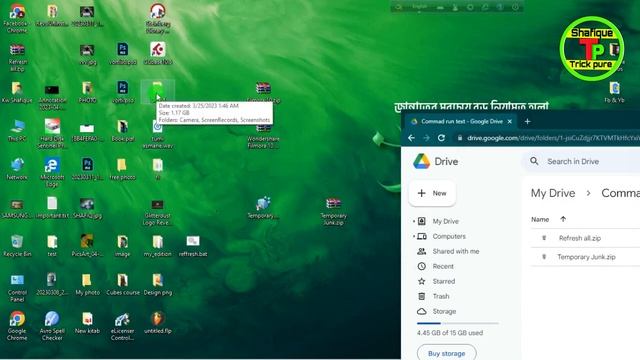Open the Network desktop icon
640x360 pixels.
point(17,169)
